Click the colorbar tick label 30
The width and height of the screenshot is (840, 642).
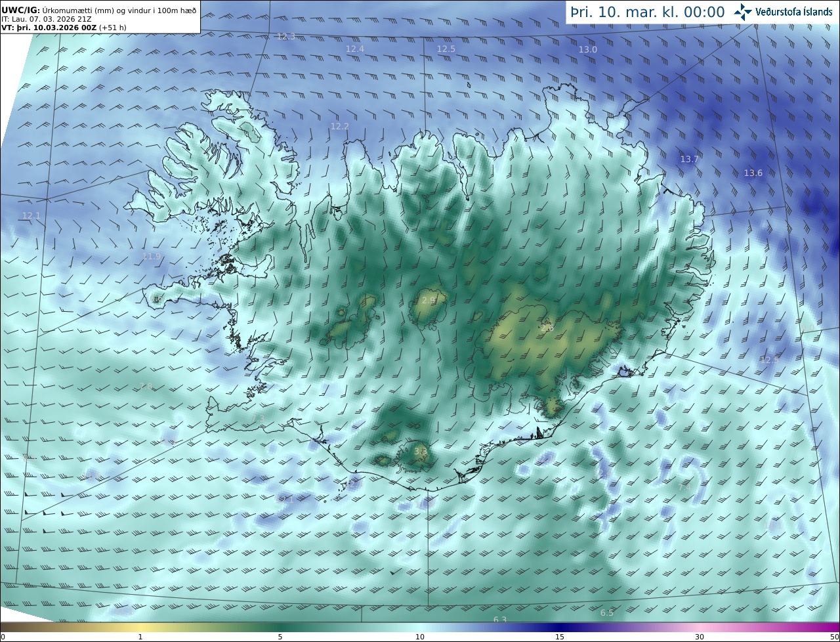(x=700, y=637)
